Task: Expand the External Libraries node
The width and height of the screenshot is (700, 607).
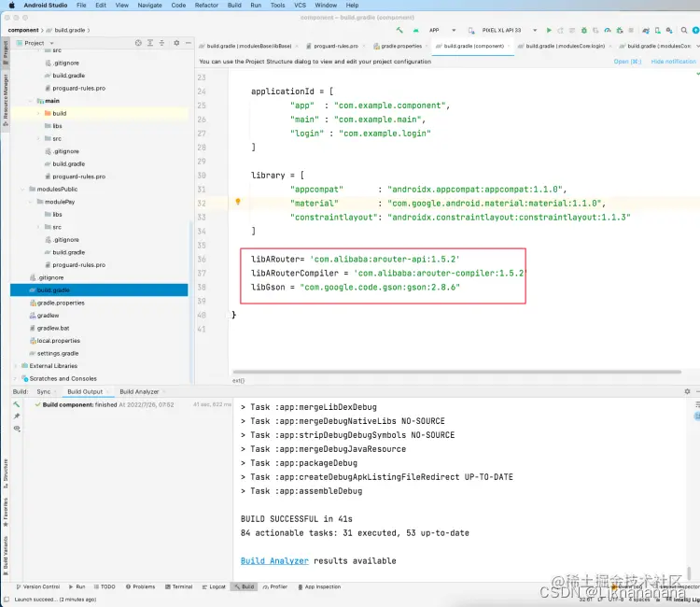Action: coord(16,366)
